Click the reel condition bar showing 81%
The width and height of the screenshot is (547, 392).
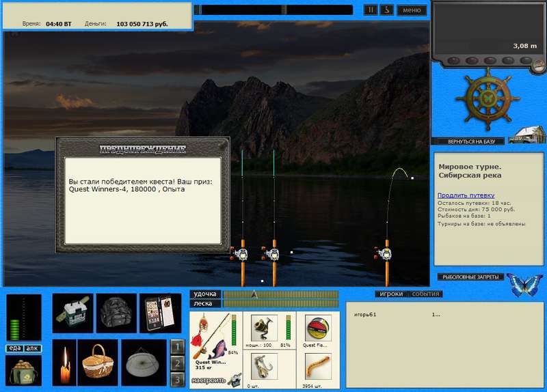(288, 327)
